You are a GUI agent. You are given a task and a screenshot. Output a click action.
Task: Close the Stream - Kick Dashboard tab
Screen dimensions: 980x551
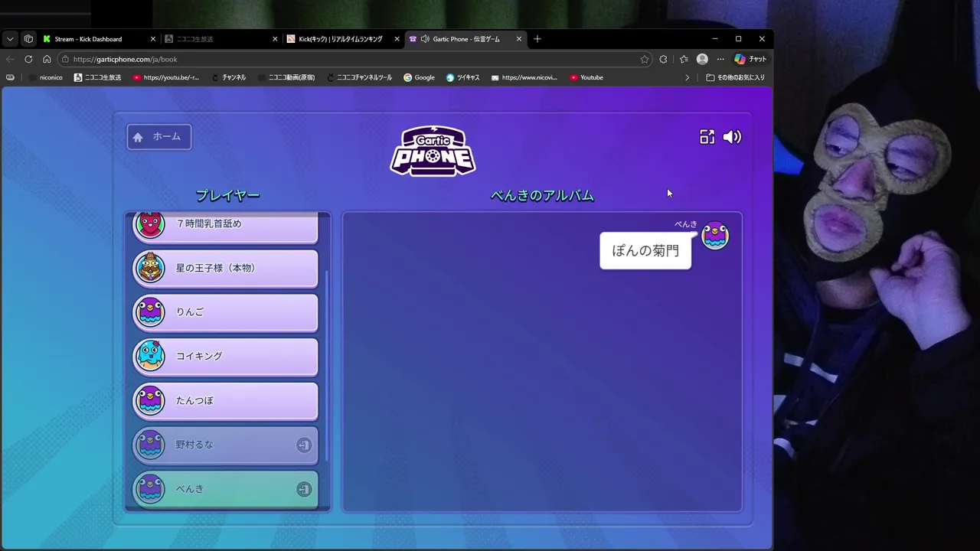click(x=153, y=39)
